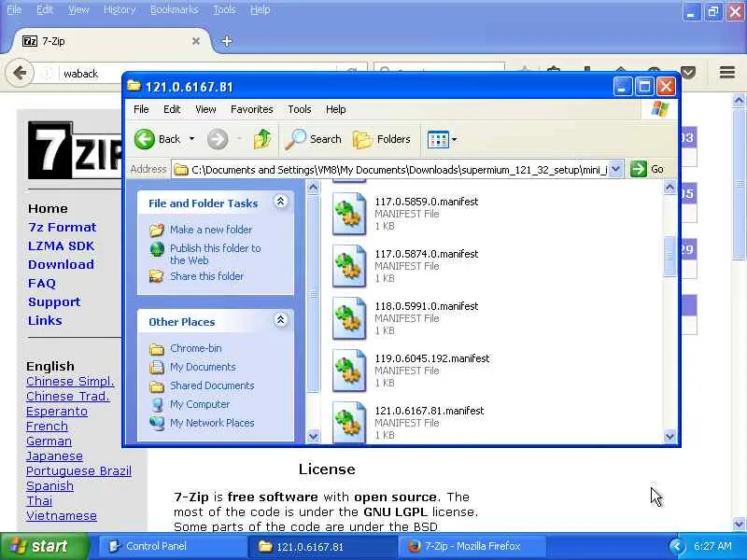Click the Up folder icon in Explorer toolbar
Viewport: 747px width, 560px height.
click(x=262, y=139)
